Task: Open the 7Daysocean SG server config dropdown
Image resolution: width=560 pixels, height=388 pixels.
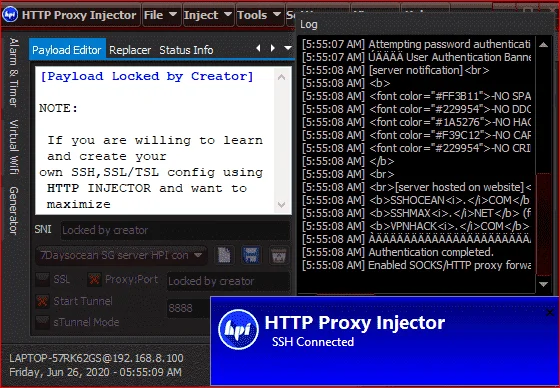Action: (121, 255)
